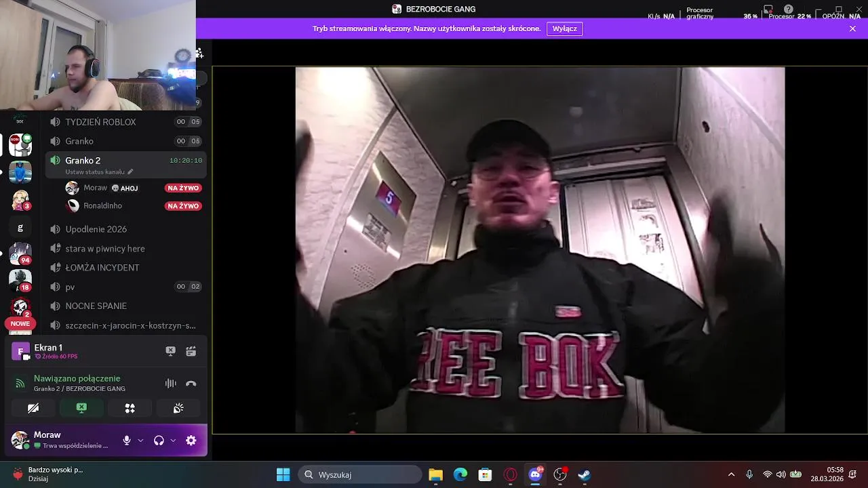Open the weather widget Bardzo wysoki p...
The image size is (868, 488).
(47, 474)
